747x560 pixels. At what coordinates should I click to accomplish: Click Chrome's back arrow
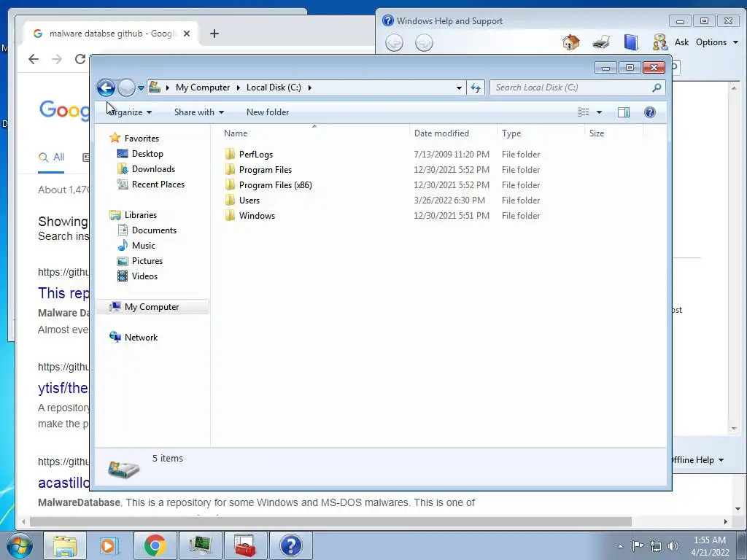34,59
